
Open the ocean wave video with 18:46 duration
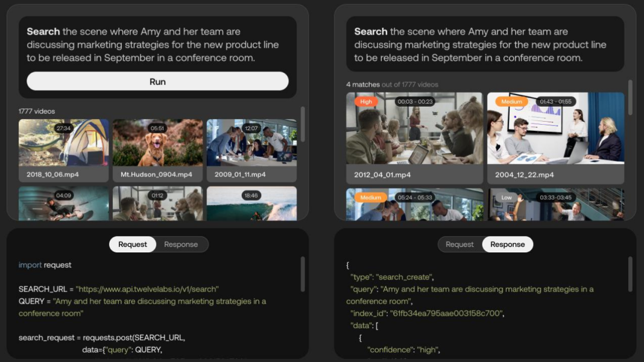[x=251, y=204]
